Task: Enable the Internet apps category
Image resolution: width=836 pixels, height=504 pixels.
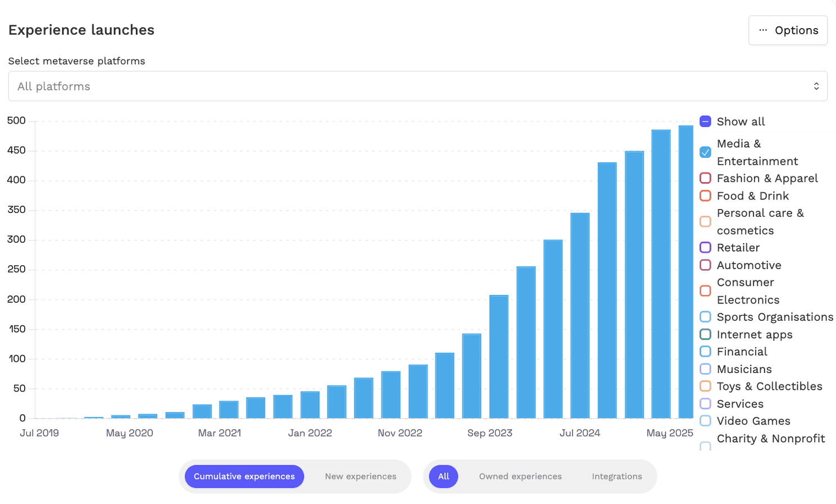Action: [705, 334]
